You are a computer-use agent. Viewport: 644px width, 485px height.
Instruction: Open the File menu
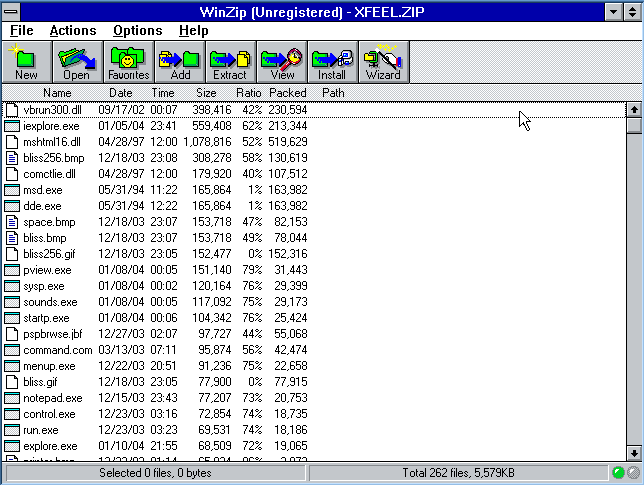(22, 30)
